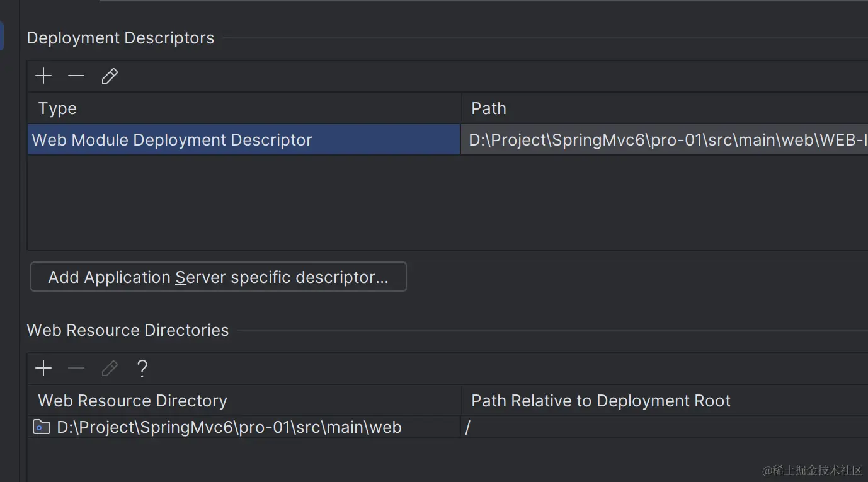Click the Type column header
Image resolution: width=868 pixels, height=482 pixels.
click(x=57, y=108)
